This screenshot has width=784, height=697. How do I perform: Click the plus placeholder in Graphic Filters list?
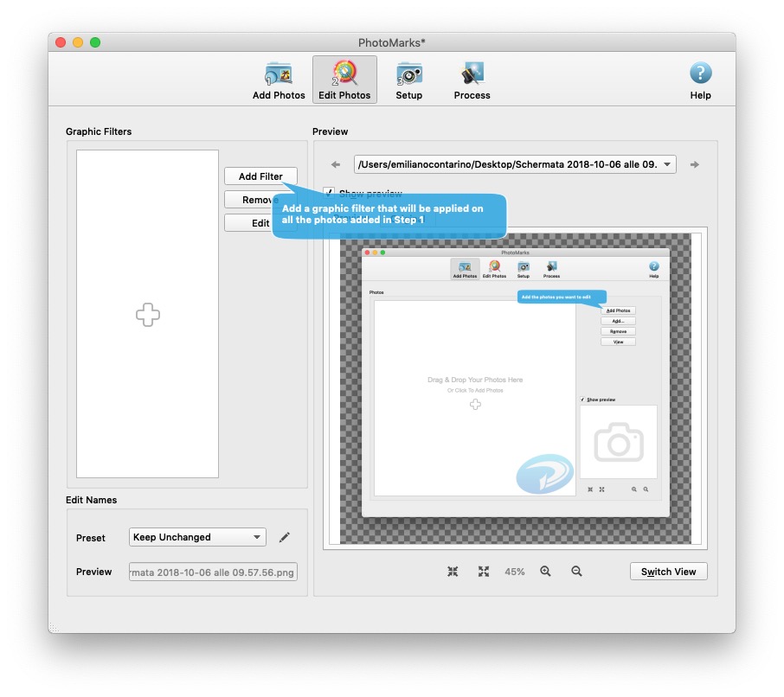pos(147,315)
